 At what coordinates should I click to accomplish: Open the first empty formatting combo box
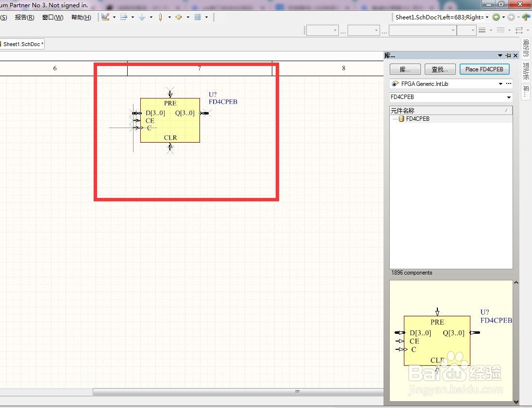(x=322, y=31)
